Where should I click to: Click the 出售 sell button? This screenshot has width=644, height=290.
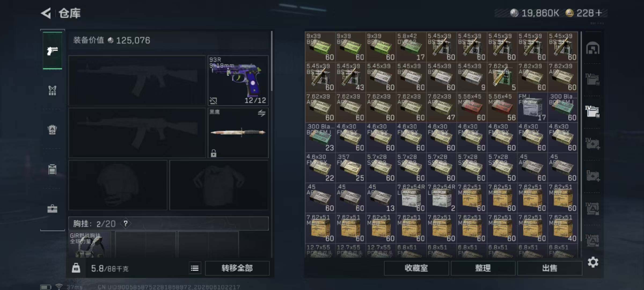coord(550,268)
